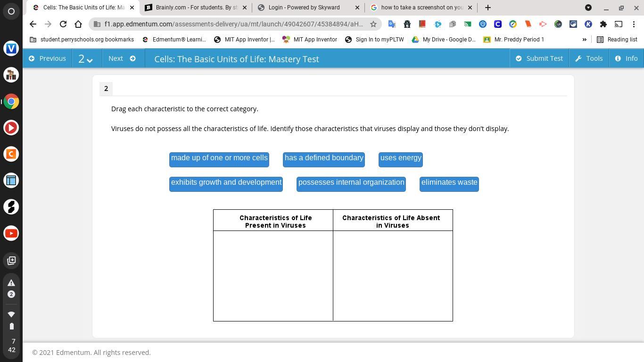Select the 'has a defined boundary' tile
Viewport: 644px width, 362px height.
[324, 159]
